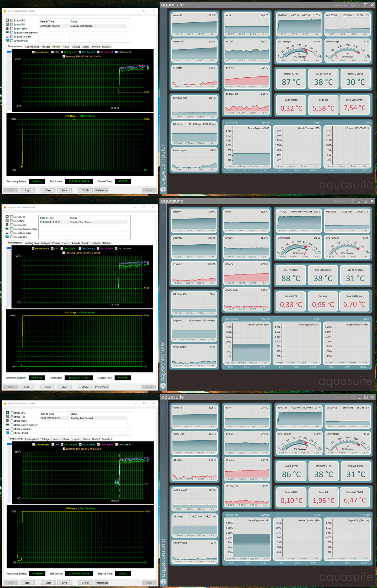Click aquacomputer sidebar logo in aquasuite showing 86 °C
377x588 pixels.
[163, 561]
